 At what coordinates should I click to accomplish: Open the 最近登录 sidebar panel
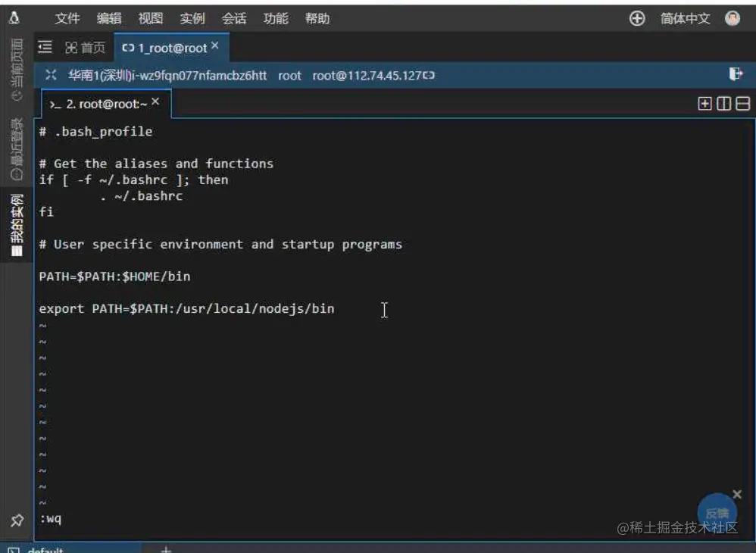click(x=17, y=149)
